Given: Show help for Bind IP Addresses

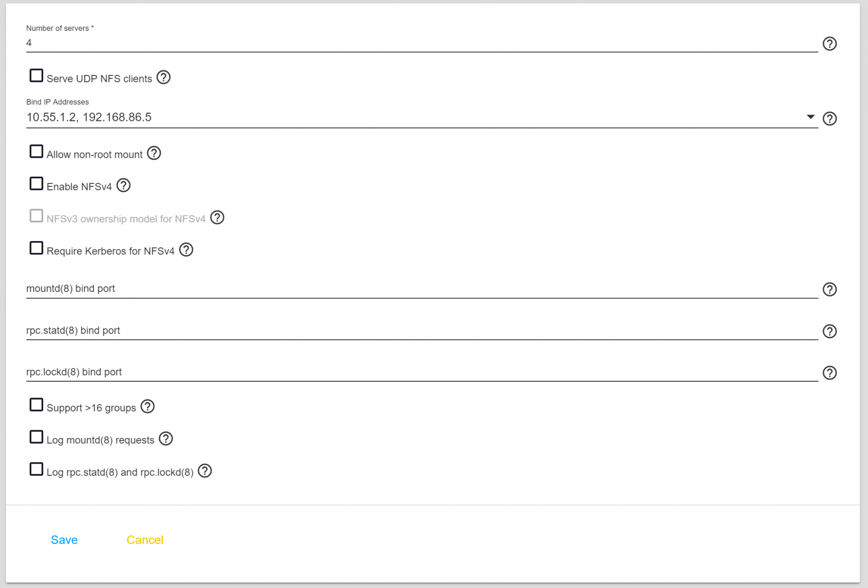Looking at the screenshot, I should point(829,119).
